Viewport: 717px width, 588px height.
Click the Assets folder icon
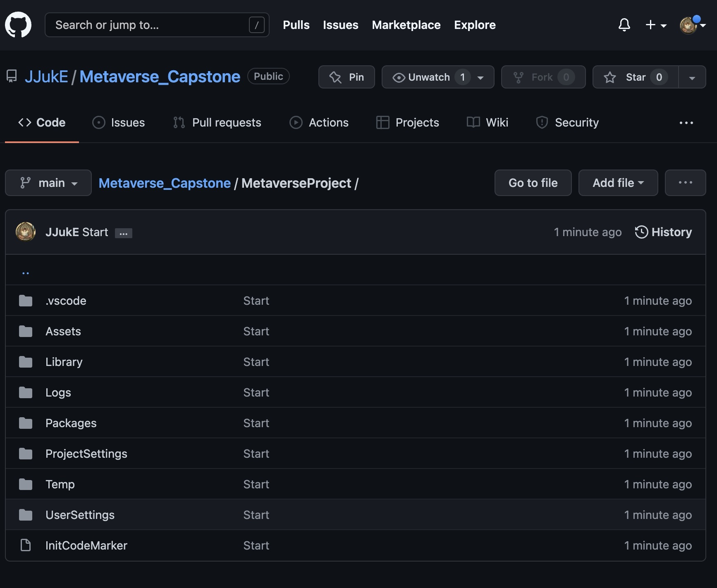pos(26,331)
